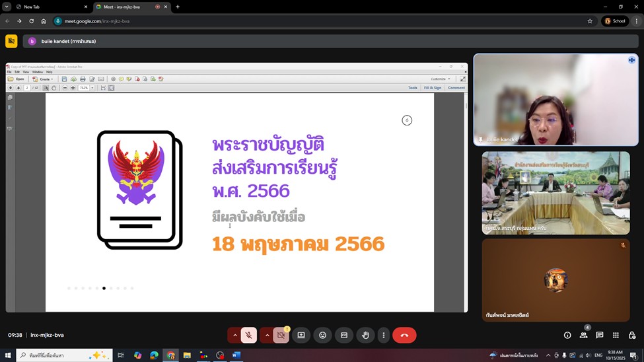Open the School Chrome profile button
This screenshot has width=644, height=362.
tap(615, 21)
